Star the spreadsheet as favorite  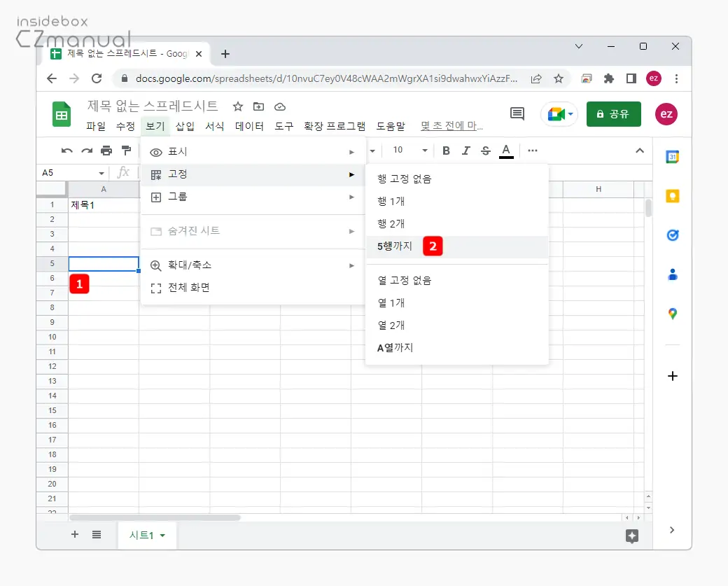tap(237, 106)
